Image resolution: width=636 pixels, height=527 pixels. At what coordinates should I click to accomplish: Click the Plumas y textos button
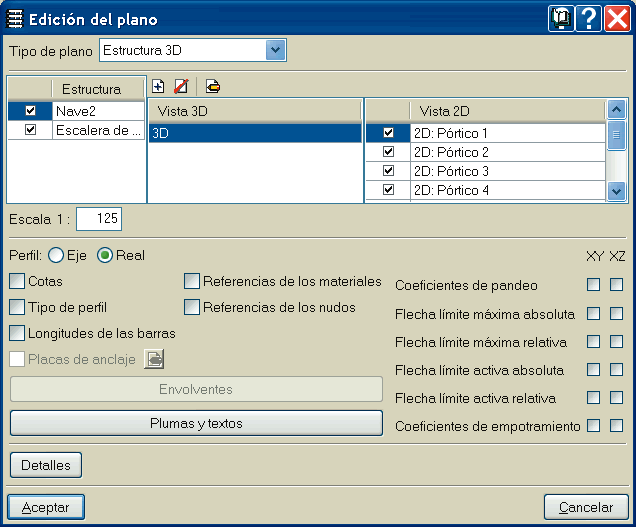[196, 423]
